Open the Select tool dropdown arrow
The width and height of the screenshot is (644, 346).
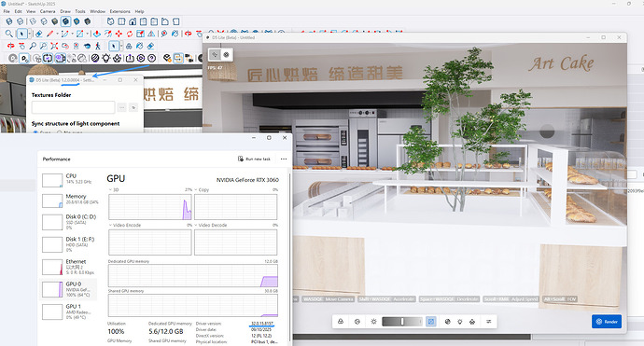(30, 34)
